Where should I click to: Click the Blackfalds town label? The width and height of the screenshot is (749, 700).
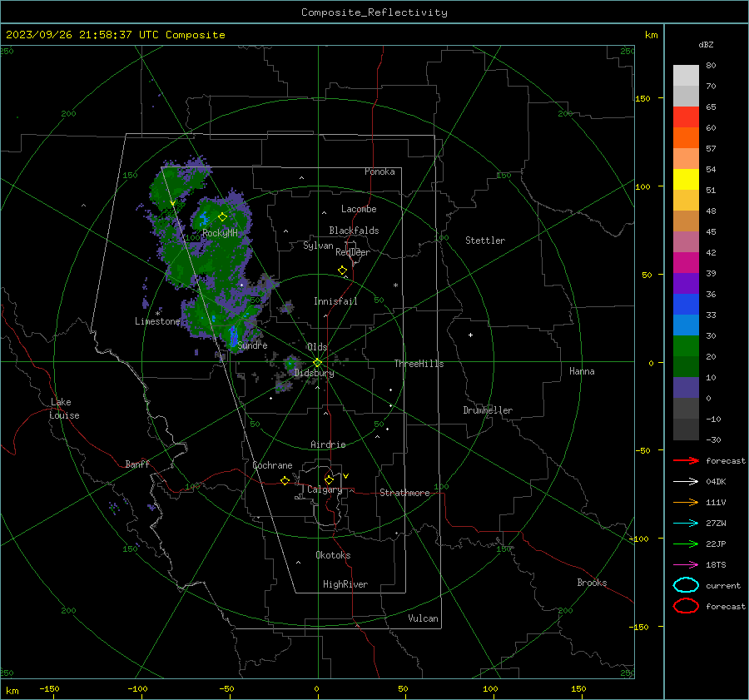(x=354, y=231)
